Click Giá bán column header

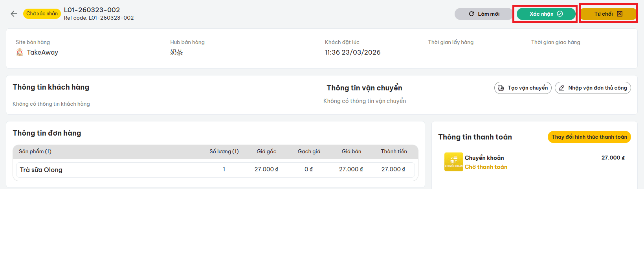coord(351,151)
